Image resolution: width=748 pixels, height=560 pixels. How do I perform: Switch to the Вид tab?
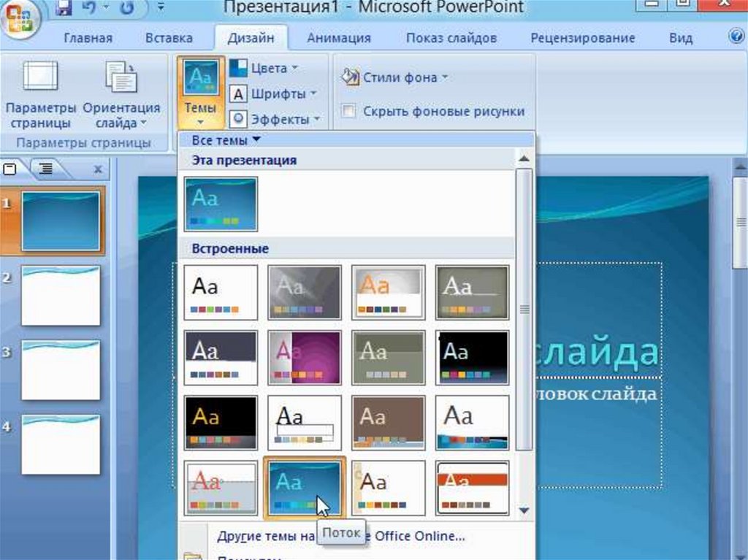point(681,38)
